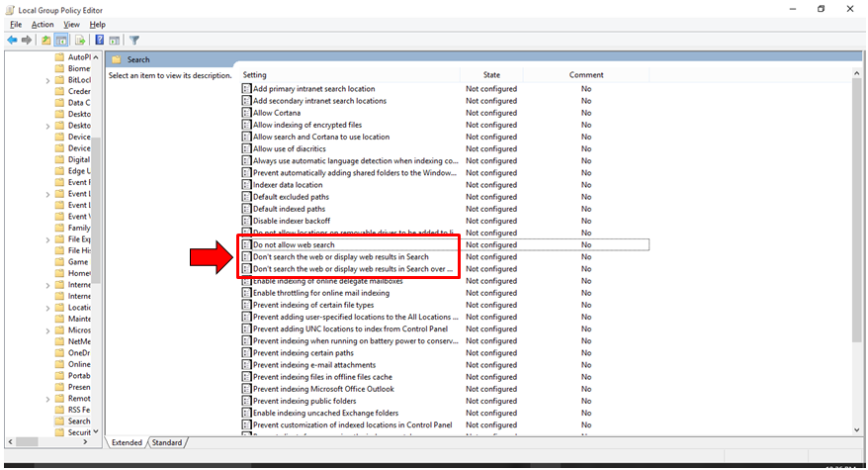Viewport: 868px width, 470px height.
Task: Expand the first Interne tree node
Action: coord(47,285)
